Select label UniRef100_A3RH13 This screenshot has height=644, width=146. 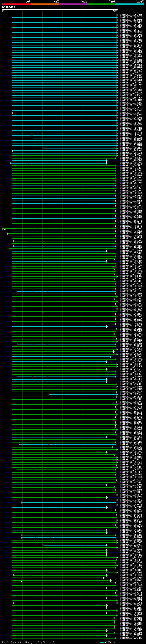point(131,231)
